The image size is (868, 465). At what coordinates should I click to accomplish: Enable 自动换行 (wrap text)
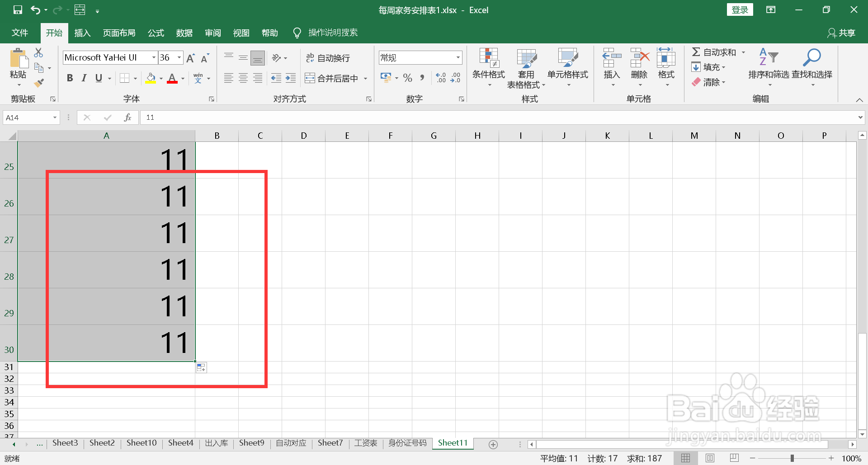328,57
